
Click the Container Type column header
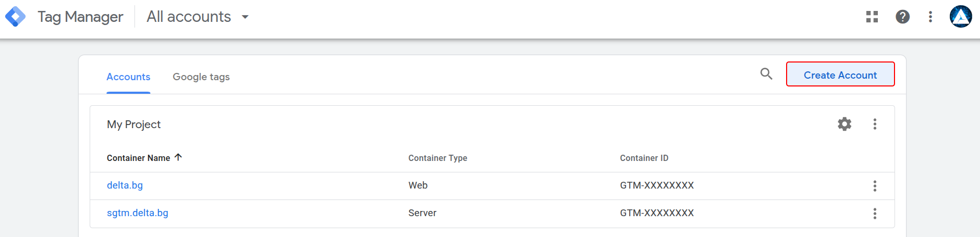point(437,158)
